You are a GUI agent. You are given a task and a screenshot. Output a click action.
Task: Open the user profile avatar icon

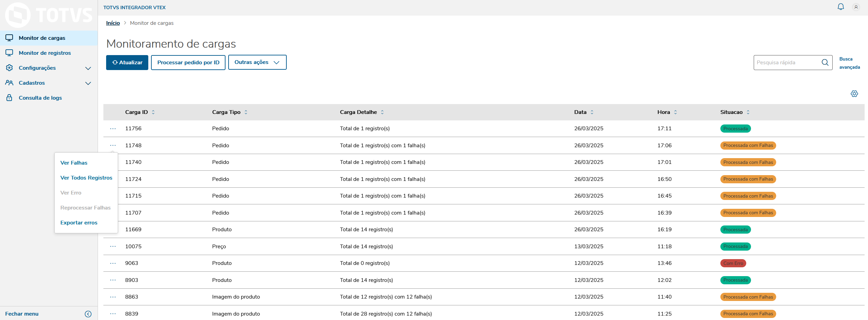[x=856, y=7]
